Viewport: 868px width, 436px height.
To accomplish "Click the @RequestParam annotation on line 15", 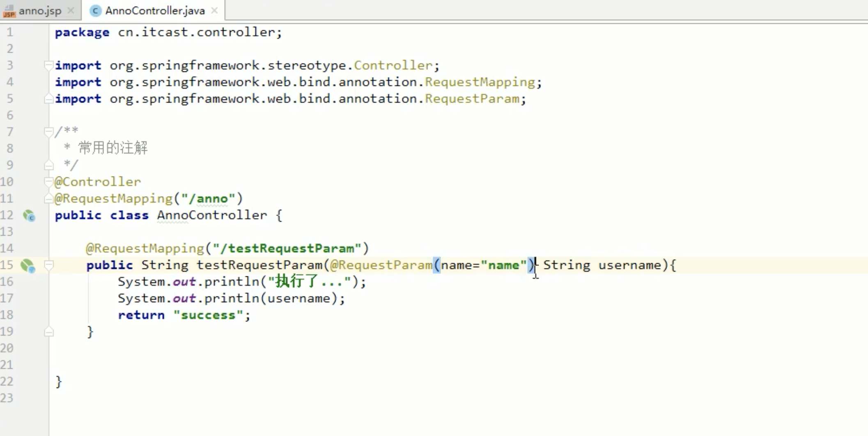I will click(x=381, y=265).
